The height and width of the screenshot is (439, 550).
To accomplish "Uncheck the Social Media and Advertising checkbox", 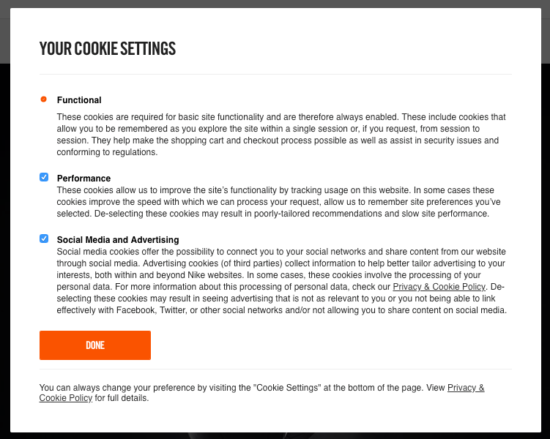I will pos(44,238).
